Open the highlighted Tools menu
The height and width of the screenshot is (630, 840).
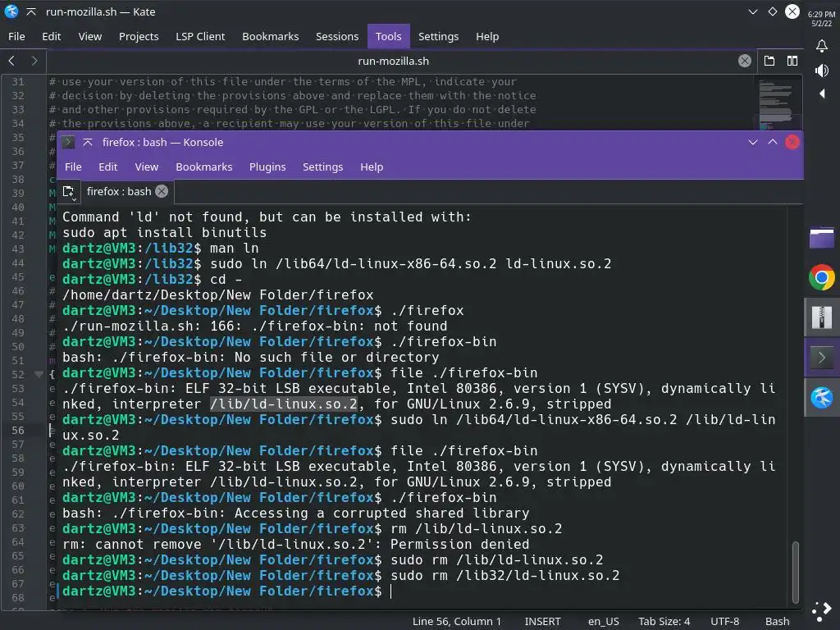388,36
